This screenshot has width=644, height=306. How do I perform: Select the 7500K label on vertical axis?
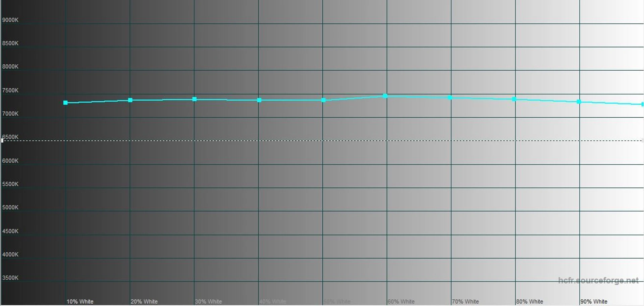coord(10,90)
